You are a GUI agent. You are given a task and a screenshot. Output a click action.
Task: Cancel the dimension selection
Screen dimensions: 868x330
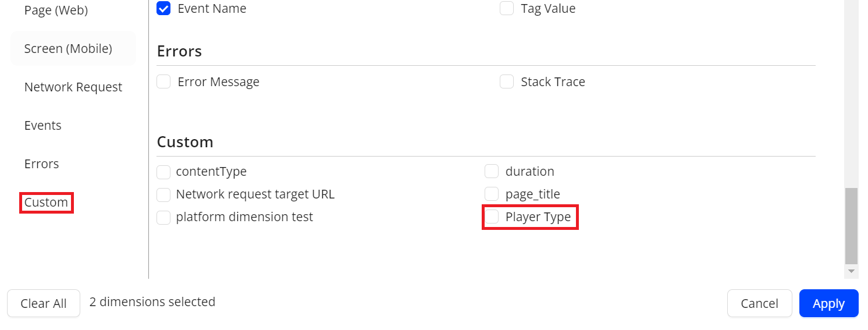point(759,303)
